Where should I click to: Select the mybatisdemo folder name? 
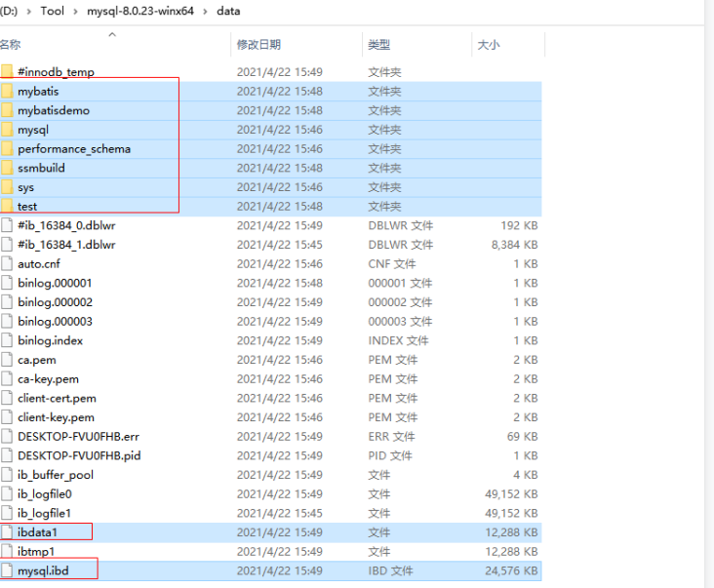54,110
